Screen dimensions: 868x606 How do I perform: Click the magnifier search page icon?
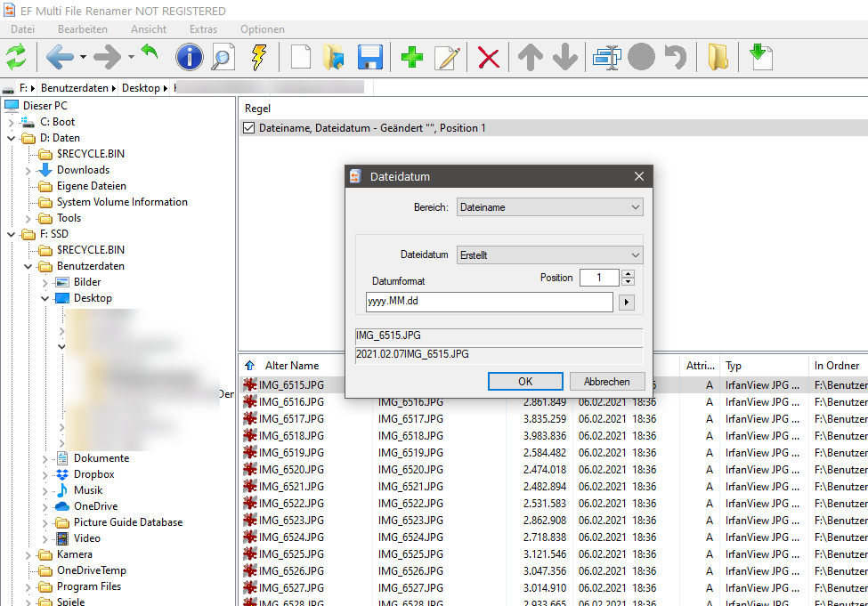click(x=223, y=57)
